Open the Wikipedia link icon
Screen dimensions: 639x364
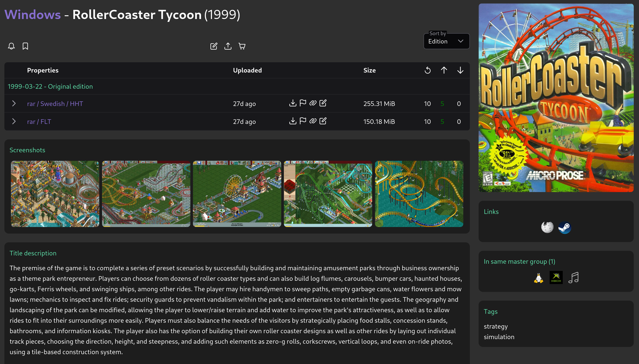pyautogui.click(x=547, y=227)
